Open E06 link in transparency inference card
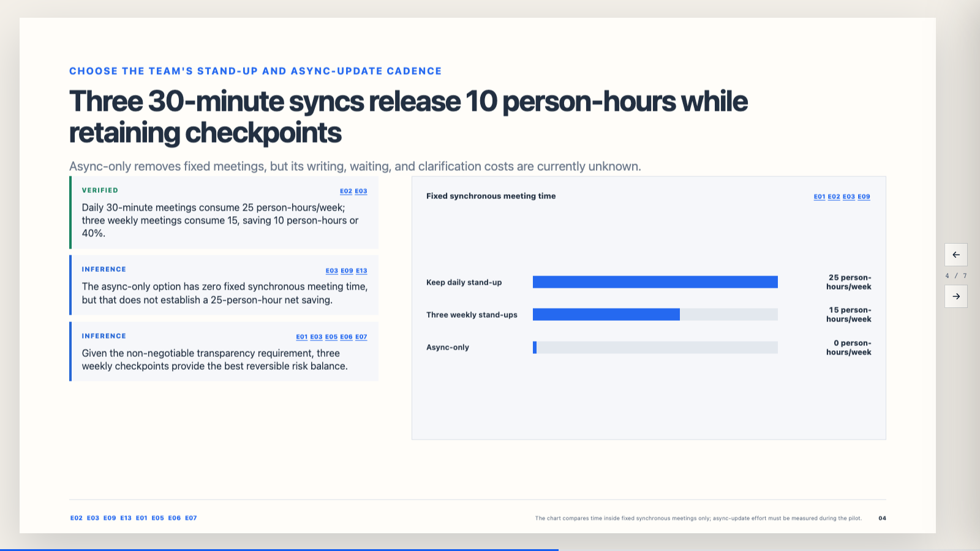This screenshot has width=980, height=551. (x=346, y=337)
